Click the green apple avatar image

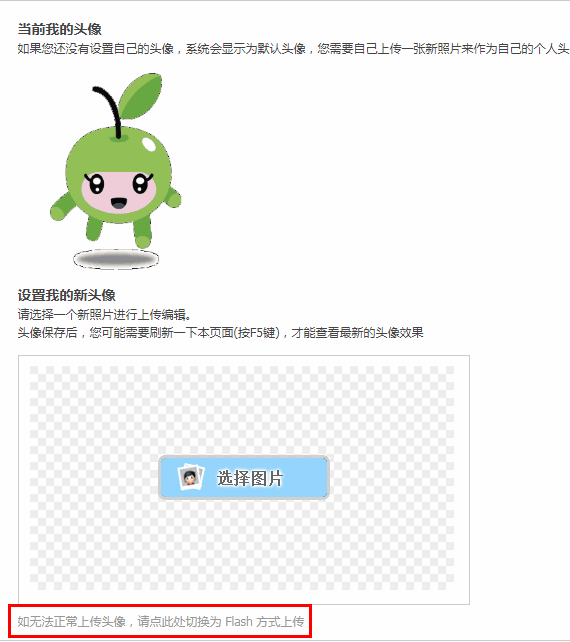115,171
